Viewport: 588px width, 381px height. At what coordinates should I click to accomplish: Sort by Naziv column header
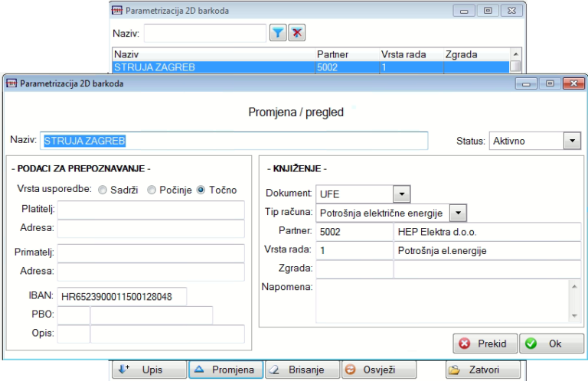[214, 54]
